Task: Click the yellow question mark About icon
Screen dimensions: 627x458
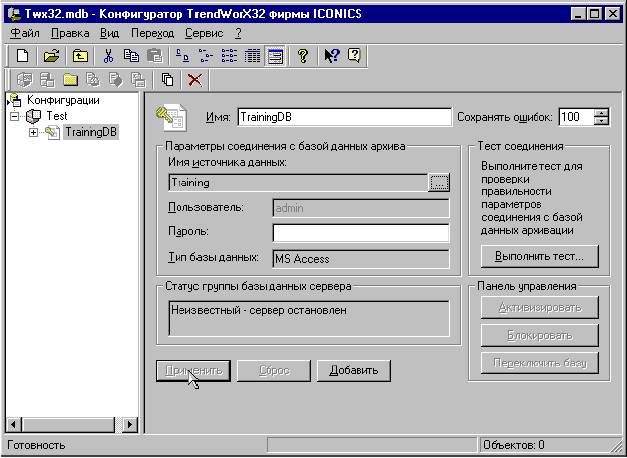Action: (303, 56)
